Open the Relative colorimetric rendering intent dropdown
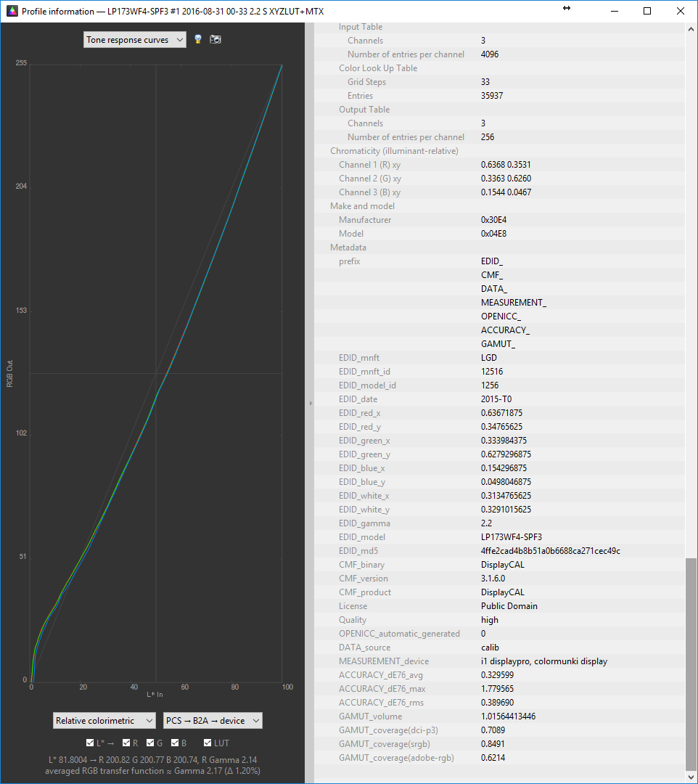698x784 pixels. tap(104, 721)
